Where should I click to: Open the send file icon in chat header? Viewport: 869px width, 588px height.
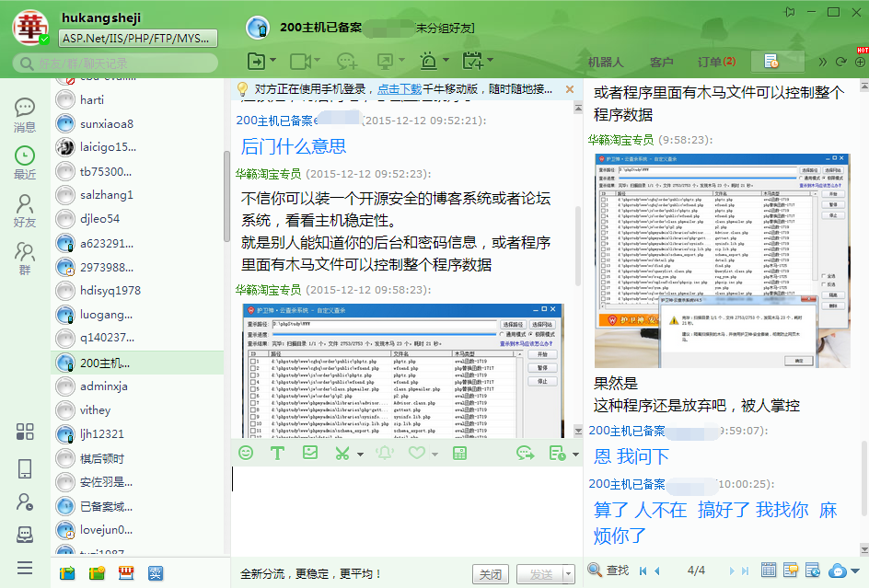(257, 61)
